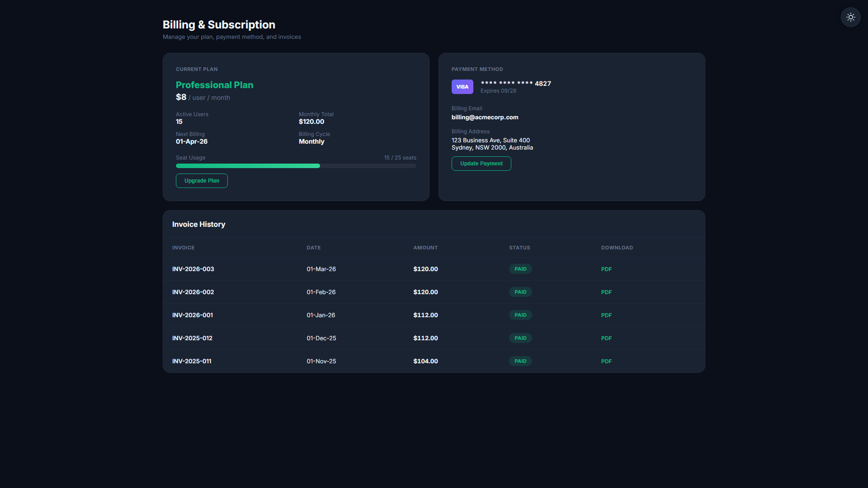The height and width of the screenshot is (488, 868).
Task: Click the VISA card badge icon
Action: pyautogui.click(x=462, y=87)
